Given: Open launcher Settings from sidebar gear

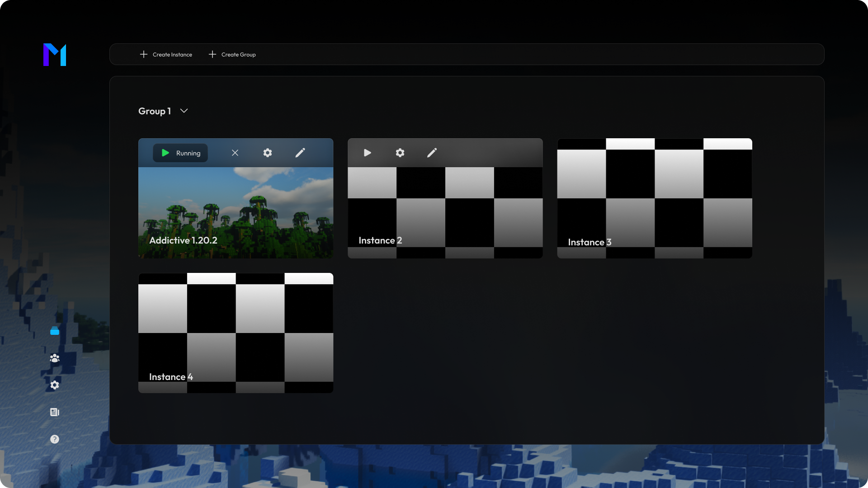Looking at the screenshot, I should click(x=55, y=385).
